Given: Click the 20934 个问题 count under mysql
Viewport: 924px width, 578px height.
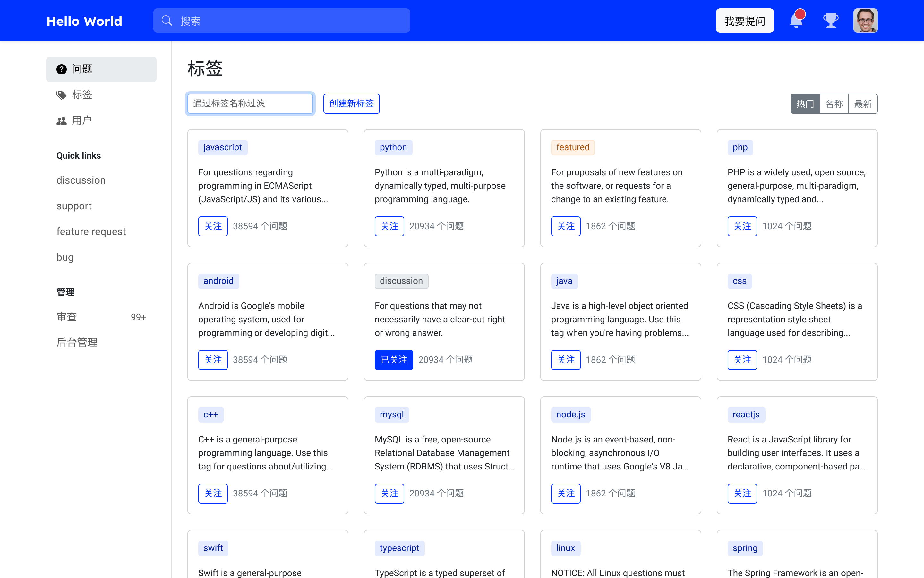Looking at the screenshot, I should [436, 494].
